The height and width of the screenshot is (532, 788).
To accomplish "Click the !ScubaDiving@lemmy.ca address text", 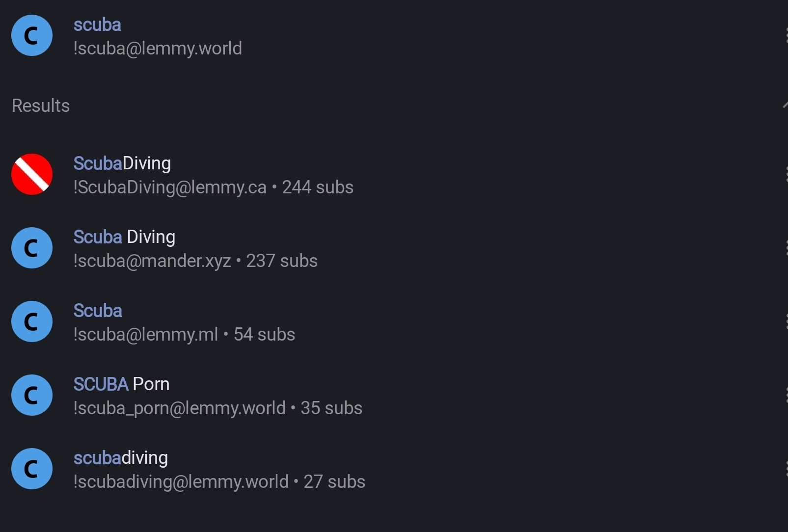I will click(x=170, y=187).
